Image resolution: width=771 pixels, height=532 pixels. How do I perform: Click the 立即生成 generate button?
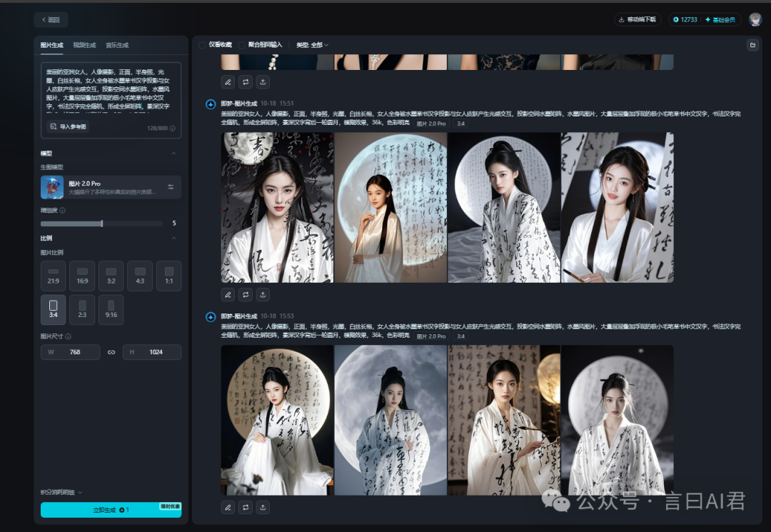point(111,510)
